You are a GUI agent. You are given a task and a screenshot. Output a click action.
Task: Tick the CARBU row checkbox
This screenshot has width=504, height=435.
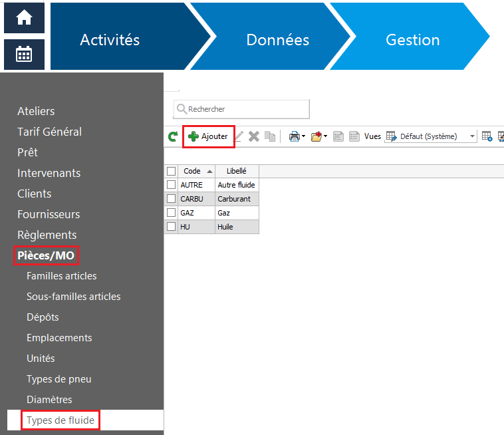tap(172, 199)
